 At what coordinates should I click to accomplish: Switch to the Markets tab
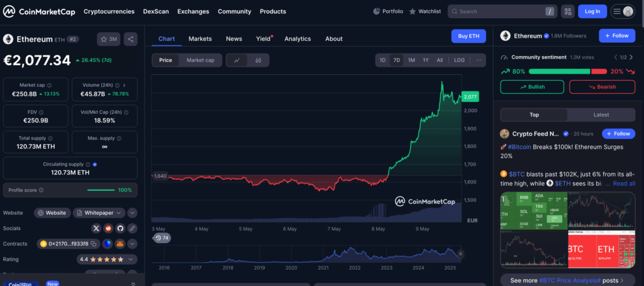[x=200, y=38]
